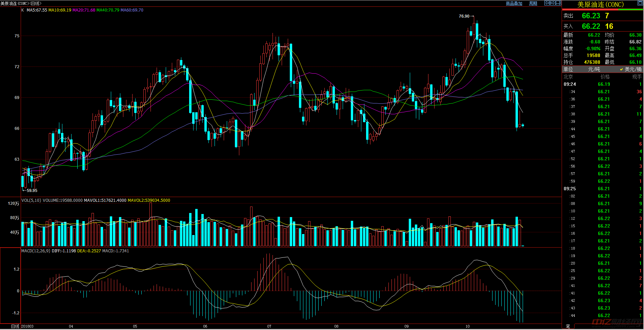644x330 pixels.
Task: Click the MA10:69.19 indicator label
Action: pyautogui.click(x=60, y=10)
